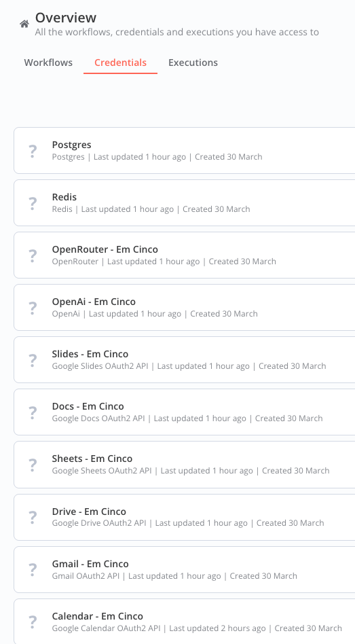Click the home icon beside Overview
The width and height of the screenshot is (355, 644).
(x=24, y=24)
